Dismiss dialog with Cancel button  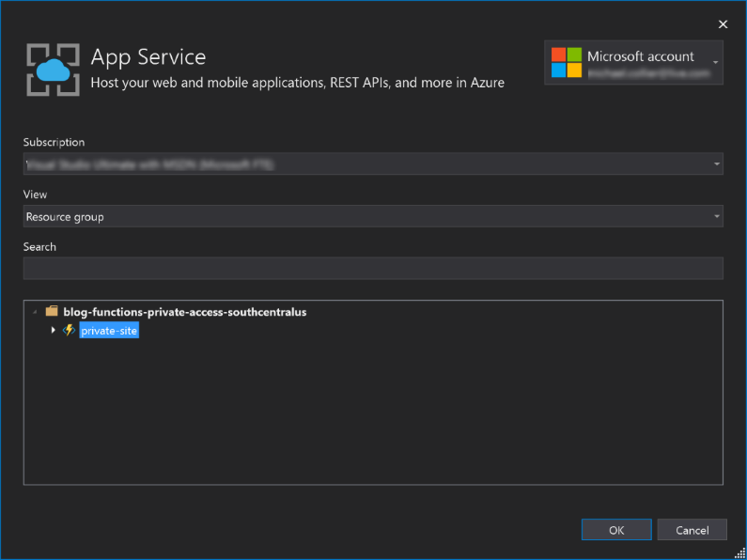point(693,530)
